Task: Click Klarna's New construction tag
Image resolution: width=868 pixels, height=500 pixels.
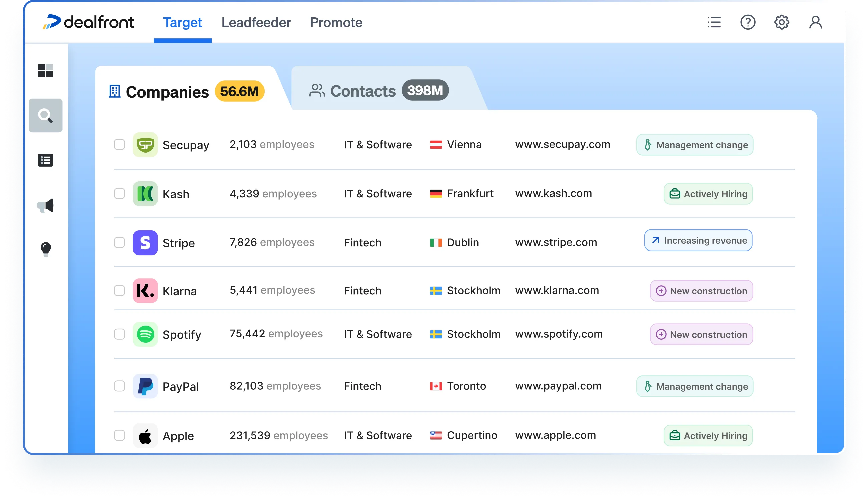Action: pos(701,291)
